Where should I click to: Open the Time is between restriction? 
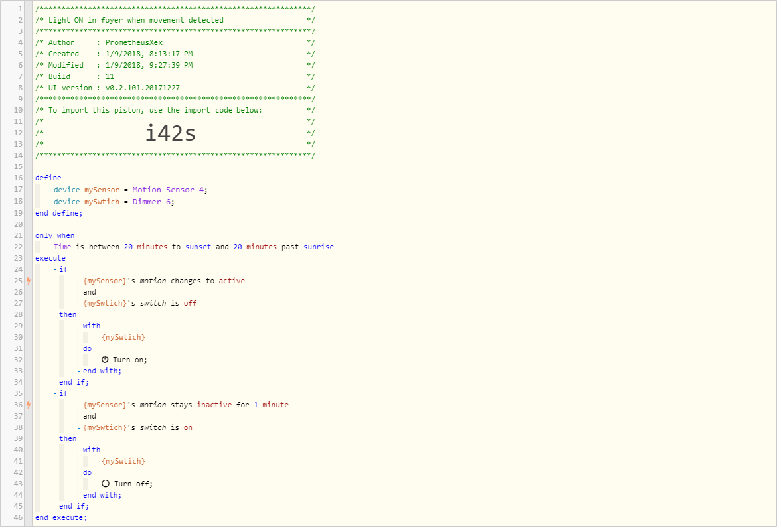[x=193, y=247]
